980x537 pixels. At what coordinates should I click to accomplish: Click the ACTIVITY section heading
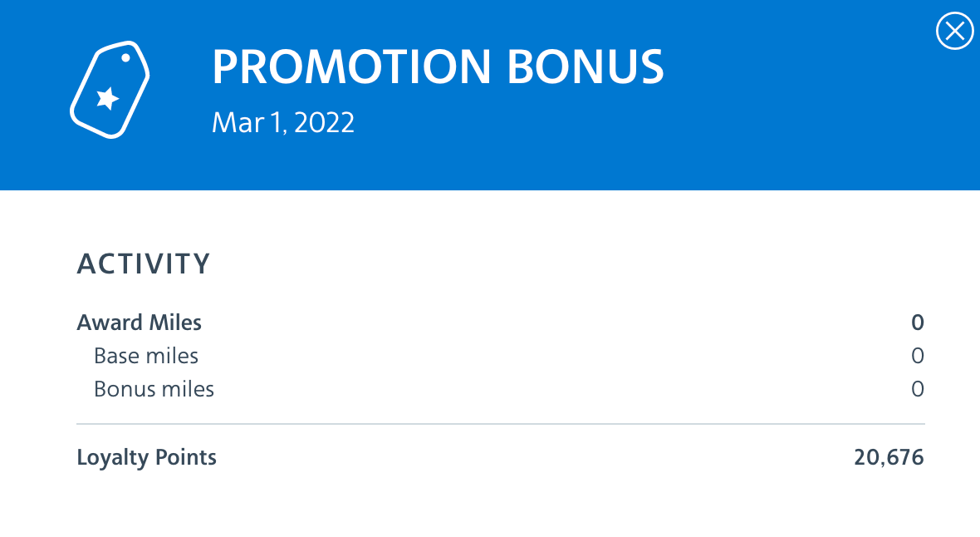tap(144, 264)
